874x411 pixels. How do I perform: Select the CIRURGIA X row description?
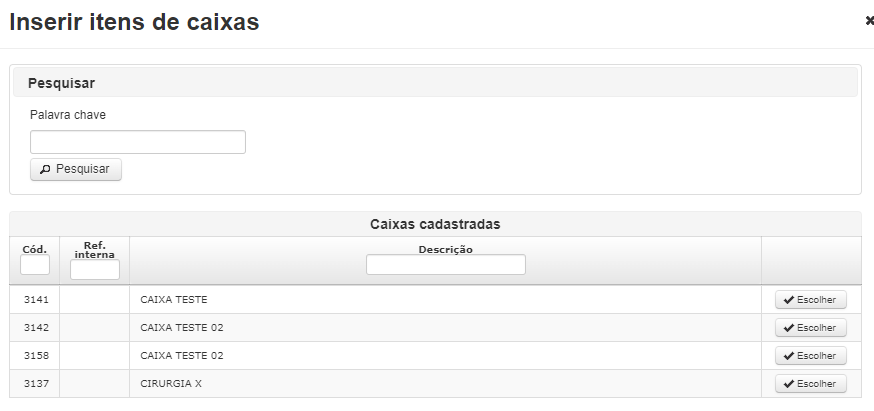click(x=171, y=384)
